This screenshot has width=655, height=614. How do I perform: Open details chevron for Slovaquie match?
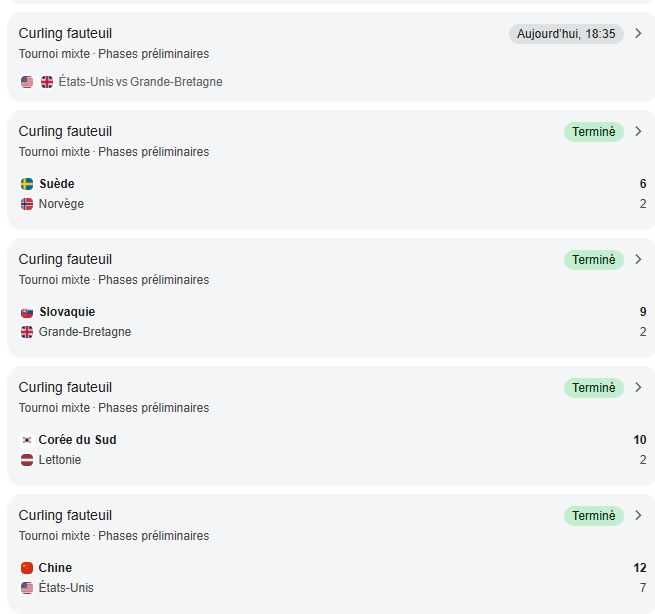coord(639,260)
